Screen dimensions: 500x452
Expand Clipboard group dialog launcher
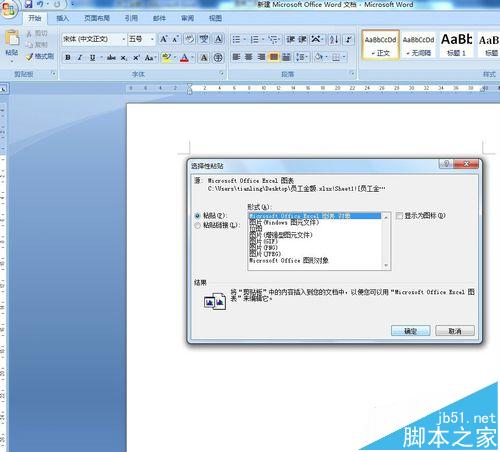pyautogui.click(x=53, y=73)
